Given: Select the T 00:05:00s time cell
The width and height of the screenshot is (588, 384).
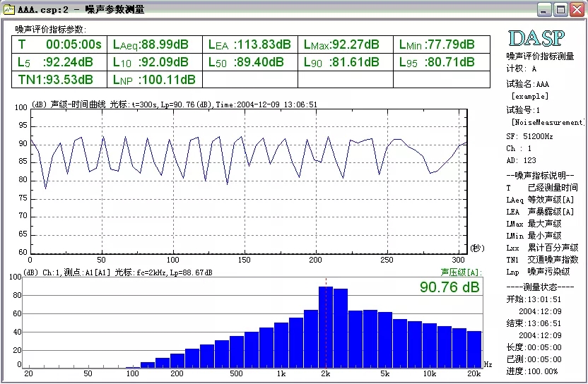Looking at the screenshot, I should [x=61, y=44].
